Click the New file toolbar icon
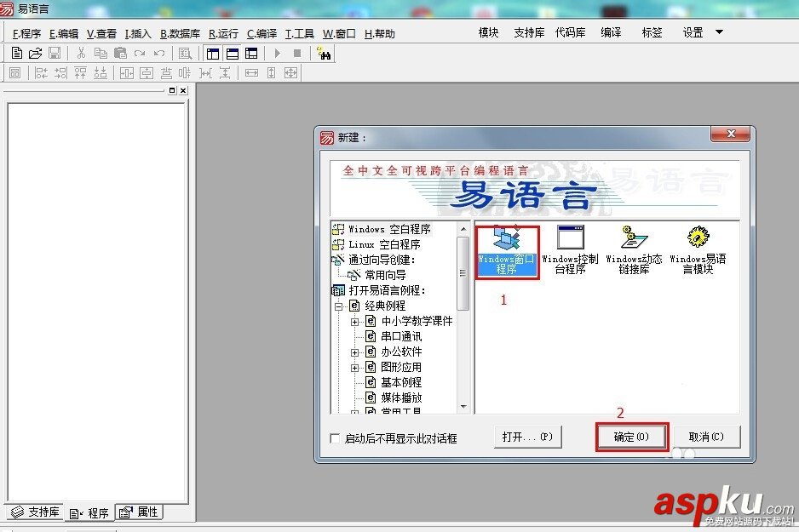The image size is (799, 532). pyautogui.click(x=16, y=54)
